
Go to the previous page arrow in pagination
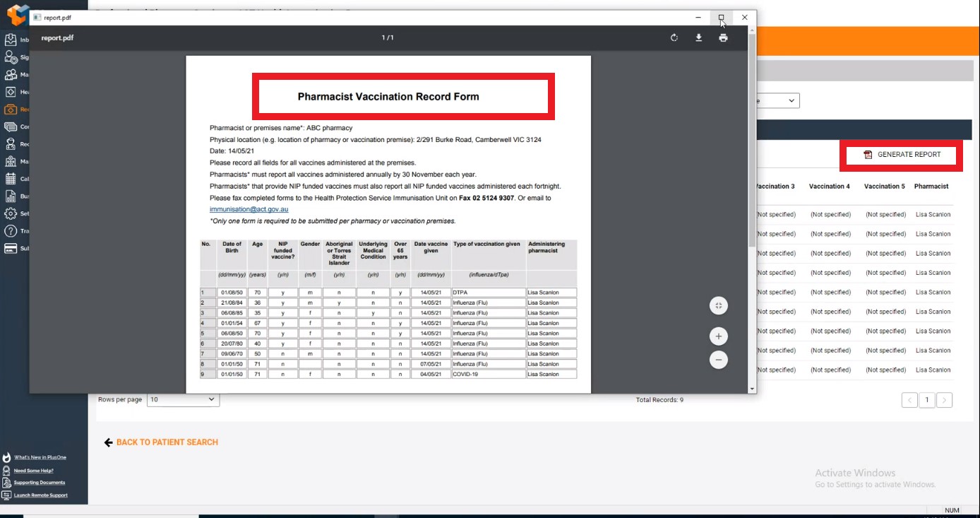click(x=909, y=400)
